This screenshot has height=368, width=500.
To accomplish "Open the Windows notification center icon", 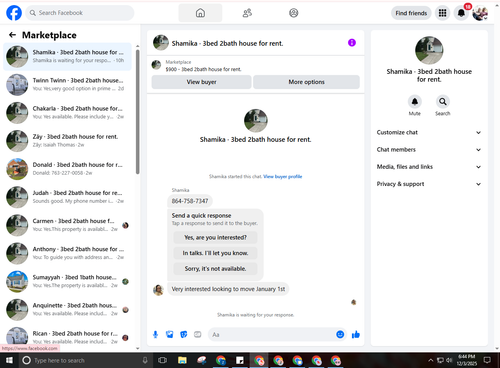I will (x=487, y=360).
